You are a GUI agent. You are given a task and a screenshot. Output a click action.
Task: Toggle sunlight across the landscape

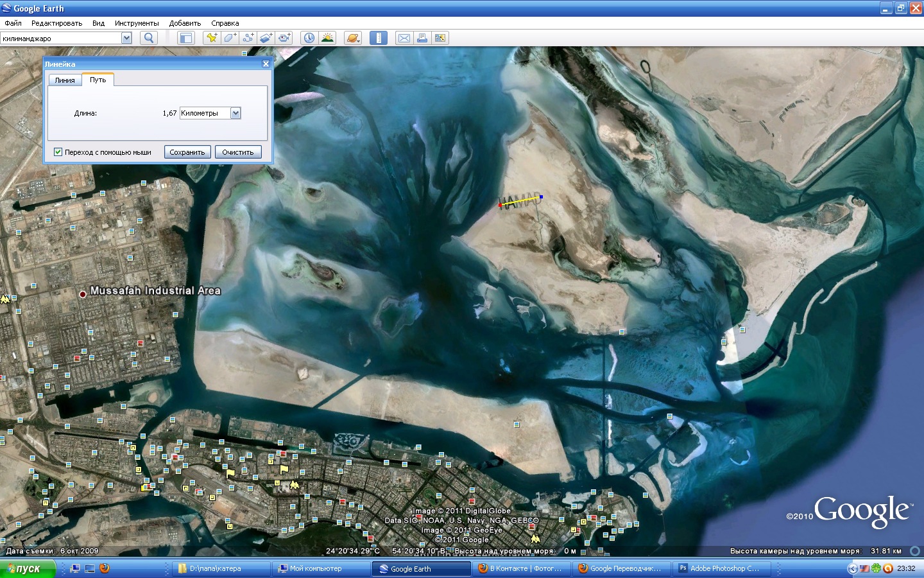[x=327, y=38]
